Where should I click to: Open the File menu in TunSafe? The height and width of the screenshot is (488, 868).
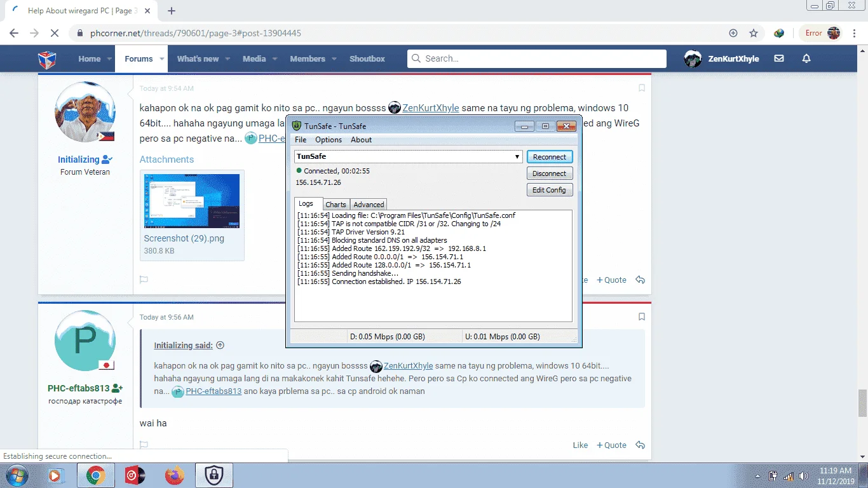coord(301,140)
